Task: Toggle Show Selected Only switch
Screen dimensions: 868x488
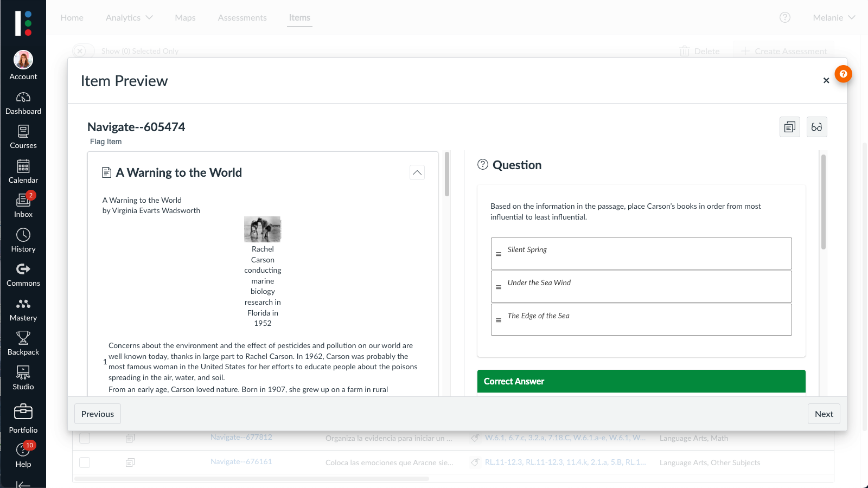Action: point(84,51)
